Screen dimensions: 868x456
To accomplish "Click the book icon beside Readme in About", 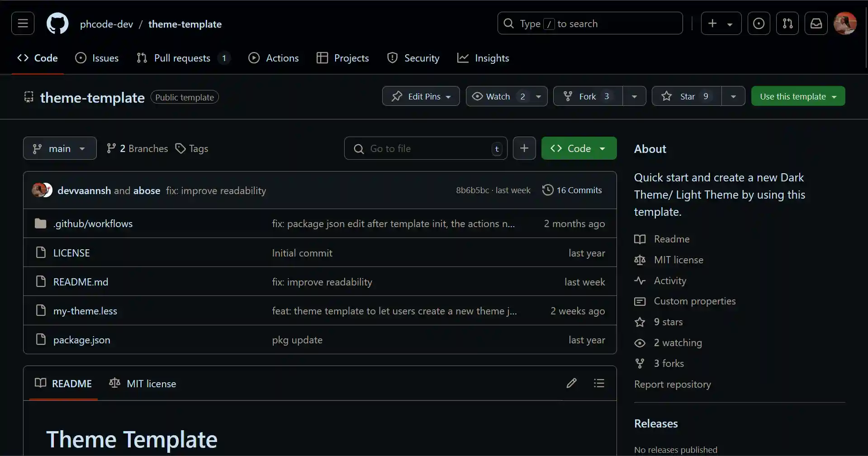I will (x=640, y=239).
